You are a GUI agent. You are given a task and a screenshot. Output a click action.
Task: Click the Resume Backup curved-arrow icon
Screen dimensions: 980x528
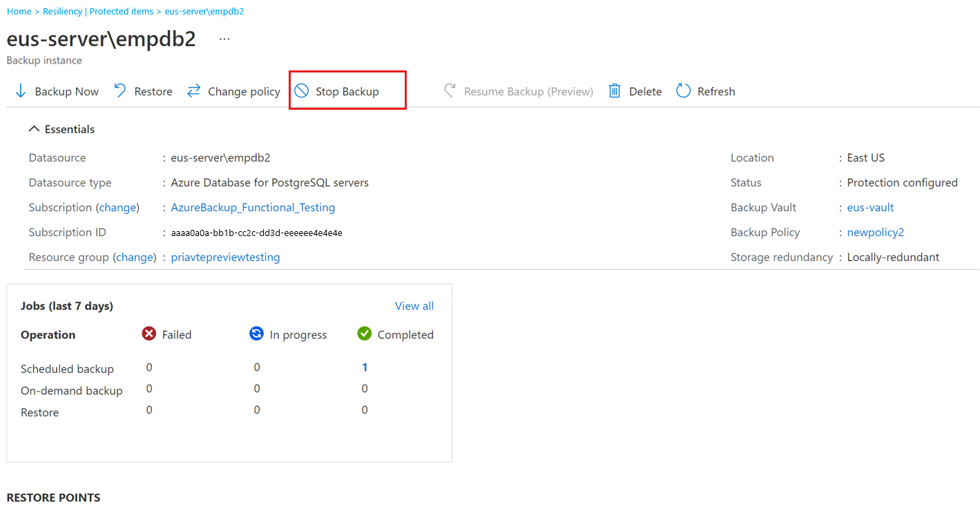(x=450, y=91)
